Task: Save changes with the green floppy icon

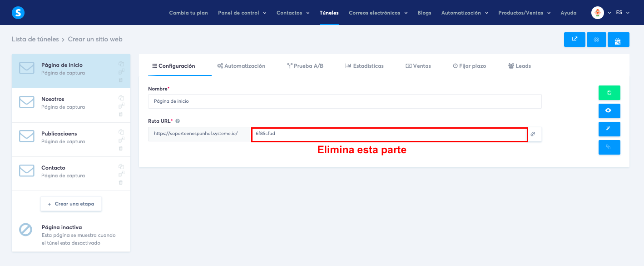Action: coord(609,92)
